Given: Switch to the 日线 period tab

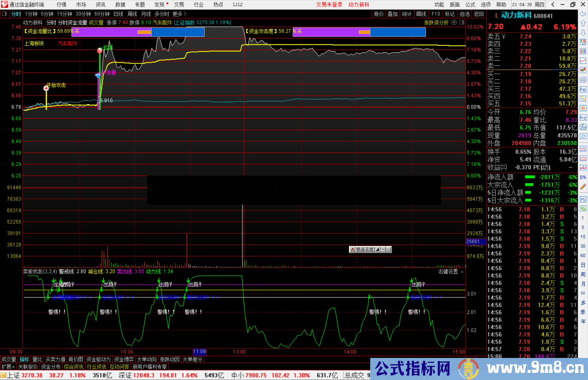Looking at the screenshot, I should [118, 14].
